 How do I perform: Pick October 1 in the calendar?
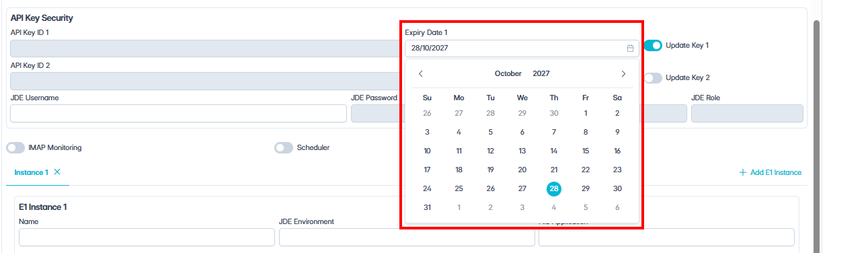(586, 113)
